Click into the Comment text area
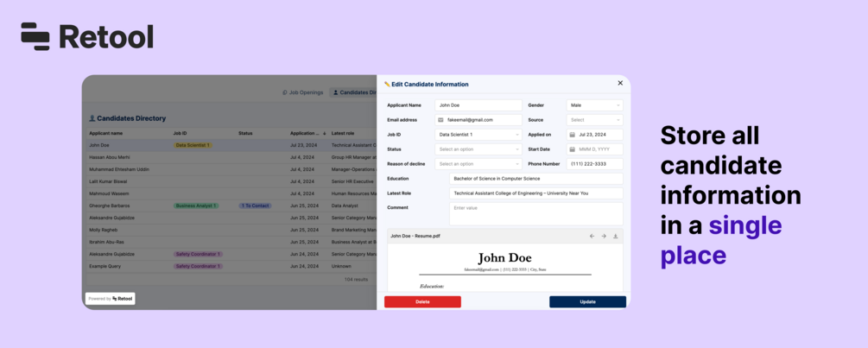This screenshot has height=348, width=868. pos(535,213)
